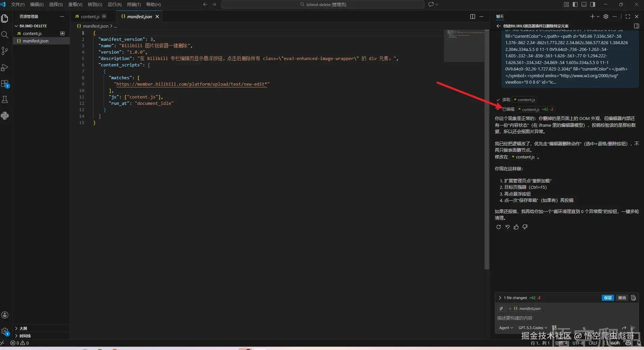The height and width of the screenshot is (350, 644).
Task: Give thumbs up to the response
Action: (516, 227)
